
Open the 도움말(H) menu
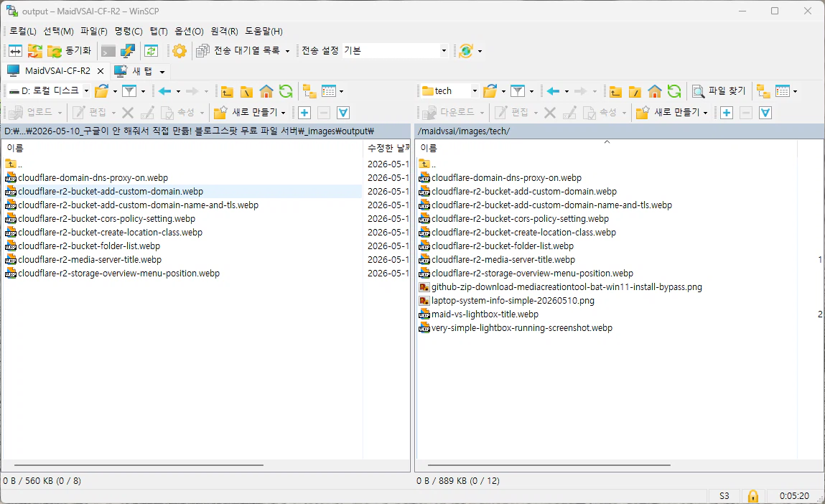(x=264, y=32)
